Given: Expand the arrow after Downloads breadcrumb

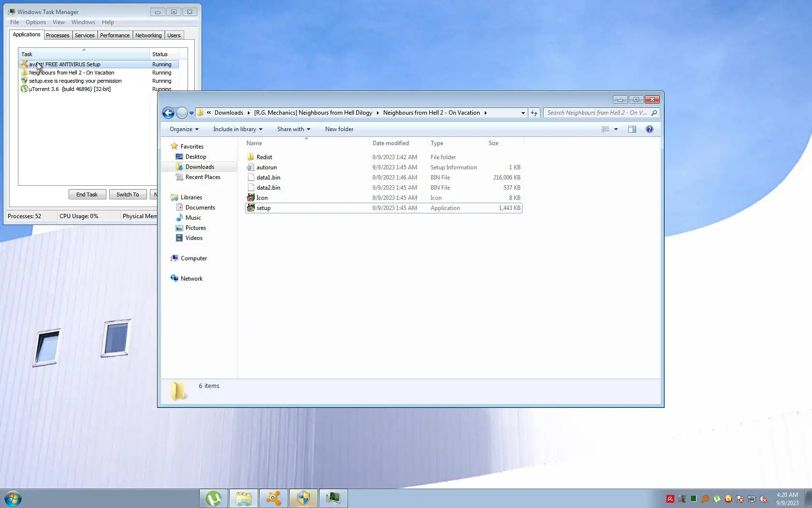Looking at the screenshot, I should click(248, 113).
